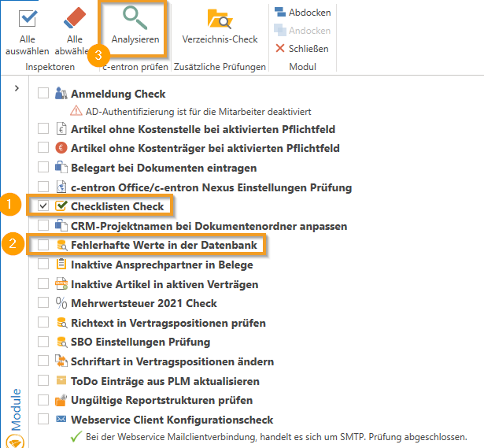Select Belegart bei Dokumenten eintragen entry

click(163, 167)
